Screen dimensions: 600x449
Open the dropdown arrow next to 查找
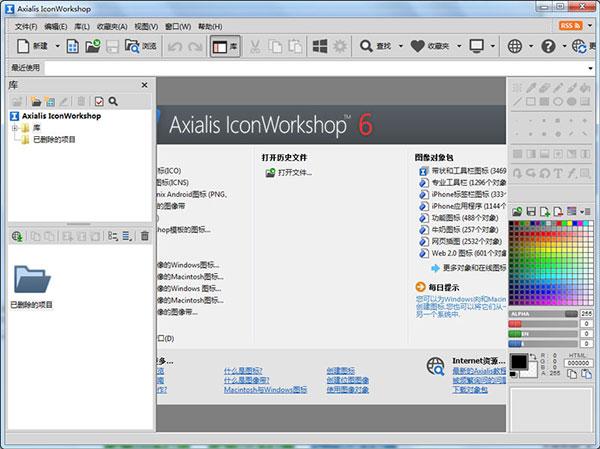pos(401,46)
